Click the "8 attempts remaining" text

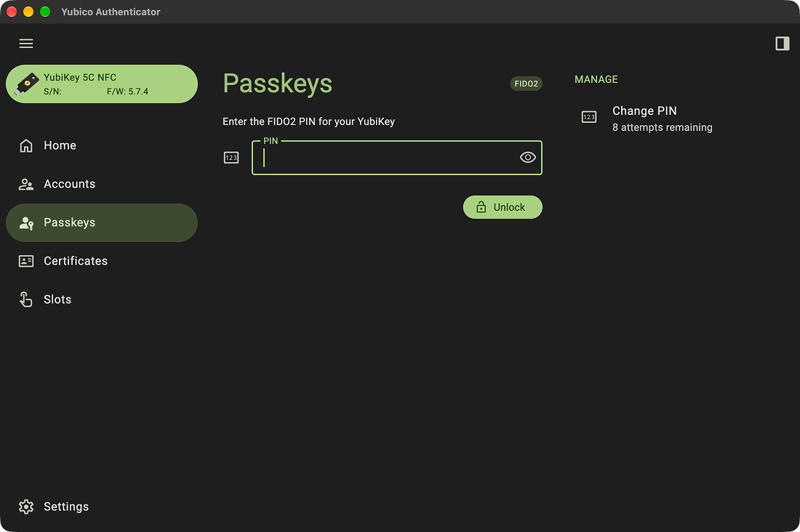pos(663,127)
